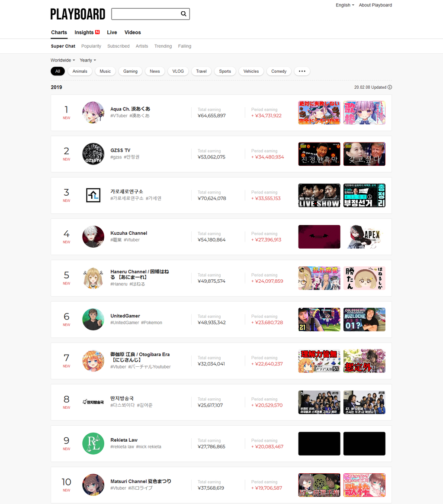Click the #VTuber tag under Aqua Ch.
The image size is (443, 504).
[119, 116]
